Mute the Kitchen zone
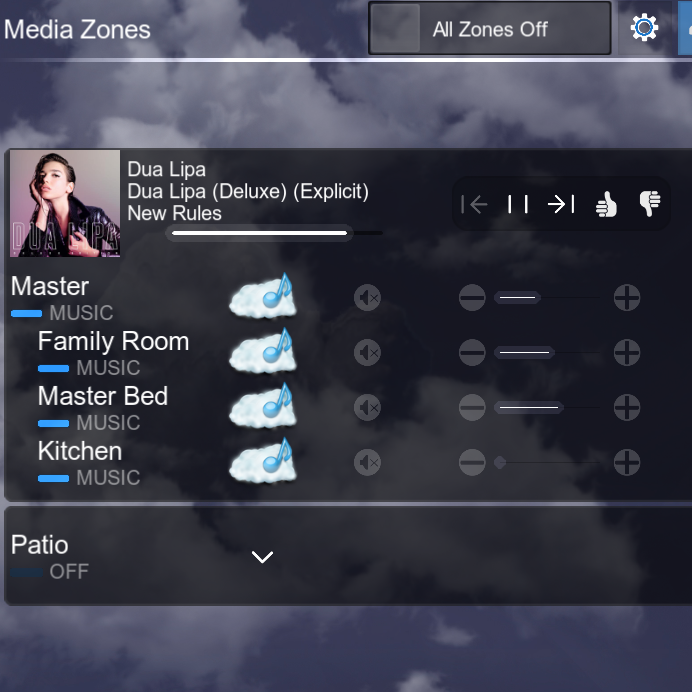Viewport: 692px width, 692px height. click(x=367, y=463)
